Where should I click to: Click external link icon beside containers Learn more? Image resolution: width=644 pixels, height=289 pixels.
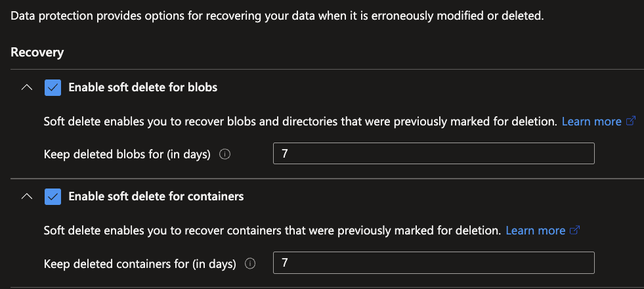575,231
